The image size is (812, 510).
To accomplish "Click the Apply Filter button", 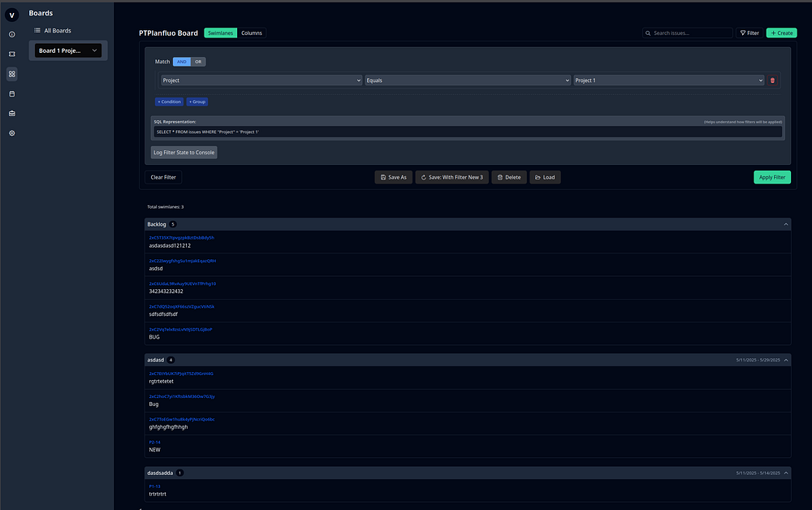I will (x=771, y=177).
